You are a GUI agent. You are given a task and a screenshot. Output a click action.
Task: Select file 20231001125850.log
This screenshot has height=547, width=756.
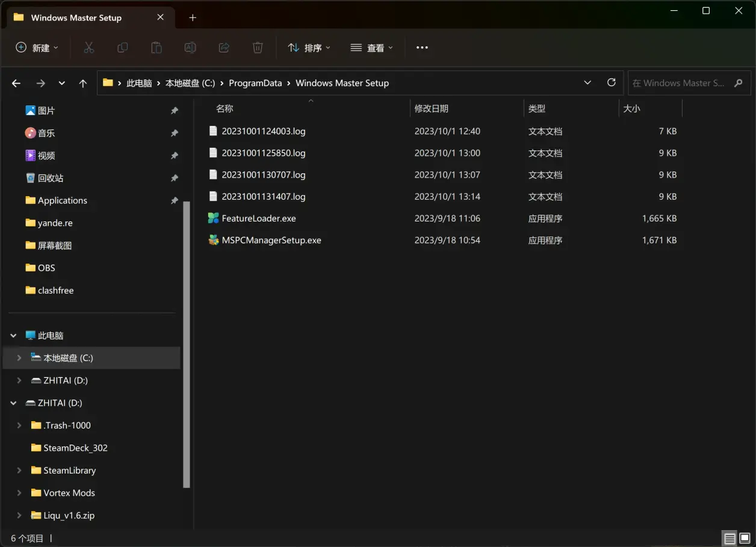[x=264, y=153]
